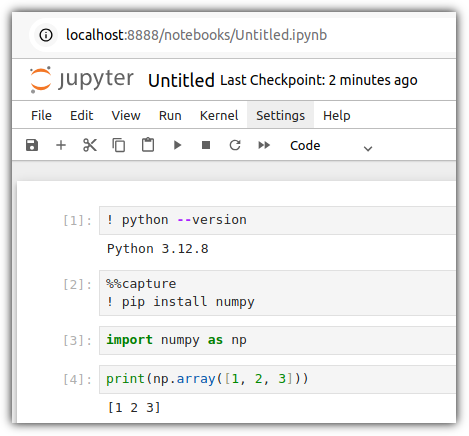Run the selected cell play button
The height and width of the screenshot is (436, 469).
click(x=178, y=145)
